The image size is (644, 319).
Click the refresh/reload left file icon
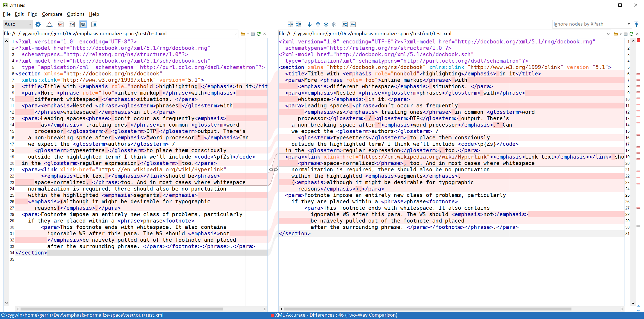click(x=259, y=34)
